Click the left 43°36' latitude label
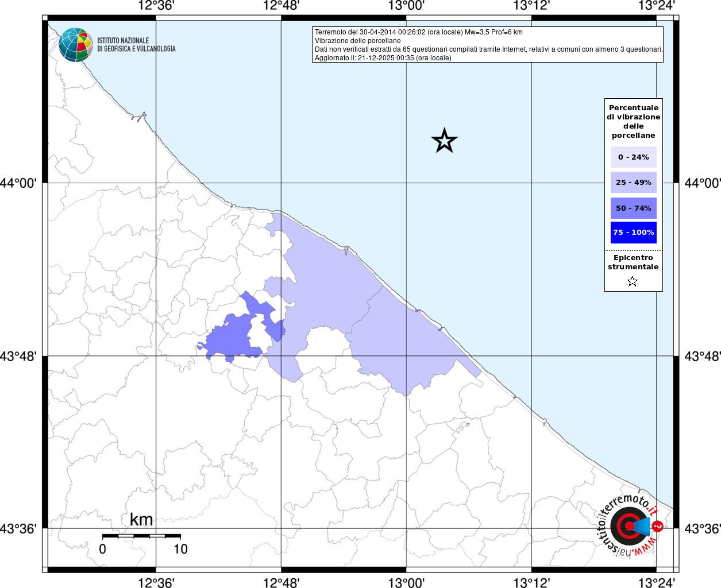The height and width of the screenshot is (588, 721). [18, 528]
